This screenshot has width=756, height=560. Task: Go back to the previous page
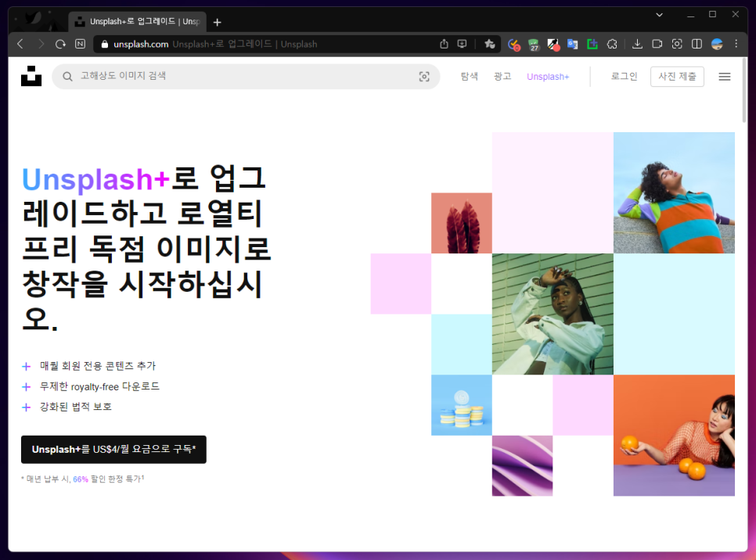click(20, 44)
